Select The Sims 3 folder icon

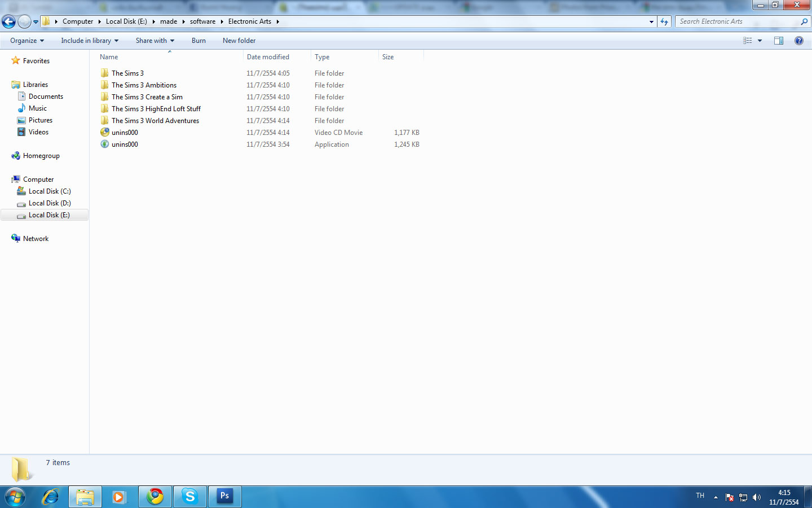[x=105, y=73]
